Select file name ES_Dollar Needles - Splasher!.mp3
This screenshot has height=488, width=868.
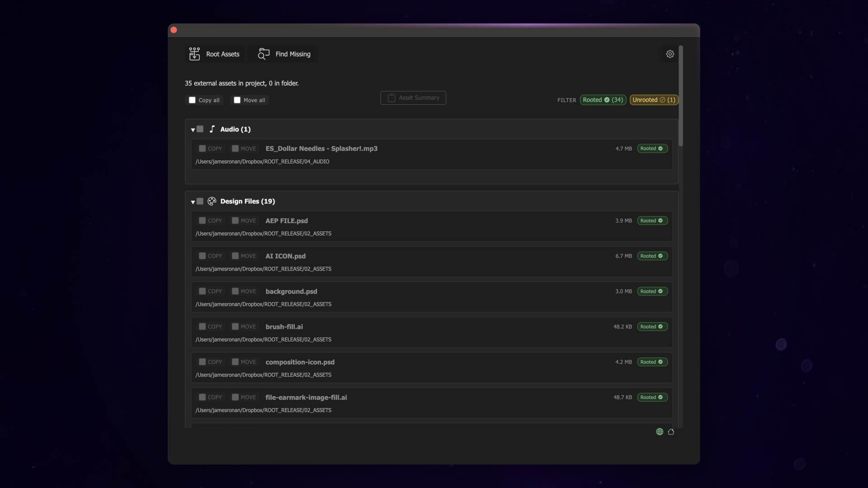pyautogui.click(x=321, y=149)
